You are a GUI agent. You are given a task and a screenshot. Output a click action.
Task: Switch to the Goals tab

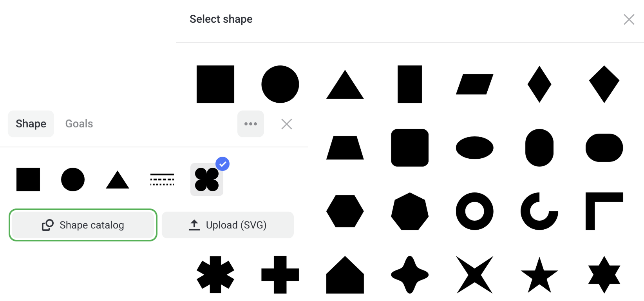(79, 124)
